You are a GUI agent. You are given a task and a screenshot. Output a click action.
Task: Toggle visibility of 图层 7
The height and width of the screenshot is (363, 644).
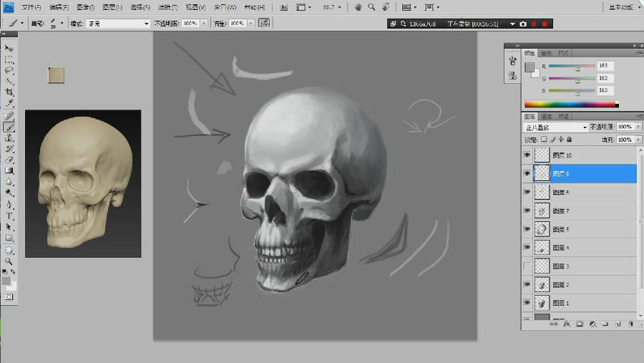(x=527, y=210)
